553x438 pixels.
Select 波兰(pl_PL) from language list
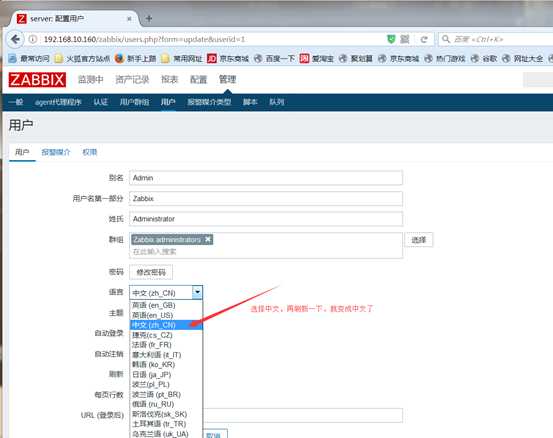(166, 384)
